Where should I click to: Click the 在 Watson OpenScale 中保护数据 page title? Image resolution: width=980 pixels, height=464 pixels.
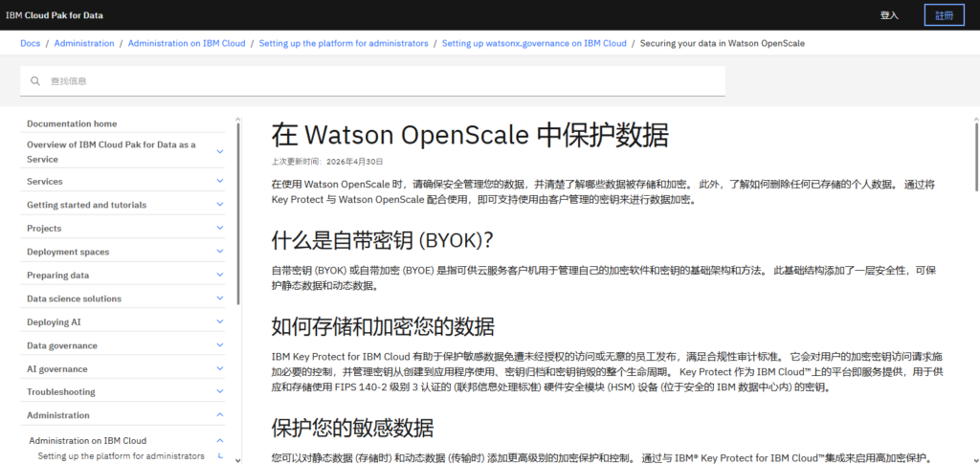pyautogui.click(x=470, y=134)
